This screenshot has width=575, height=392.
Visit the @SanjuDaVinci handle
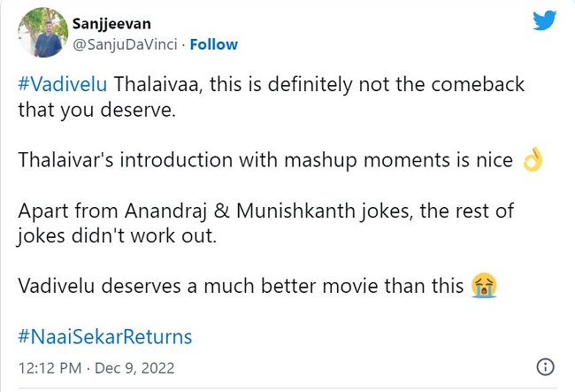[126, 44]
